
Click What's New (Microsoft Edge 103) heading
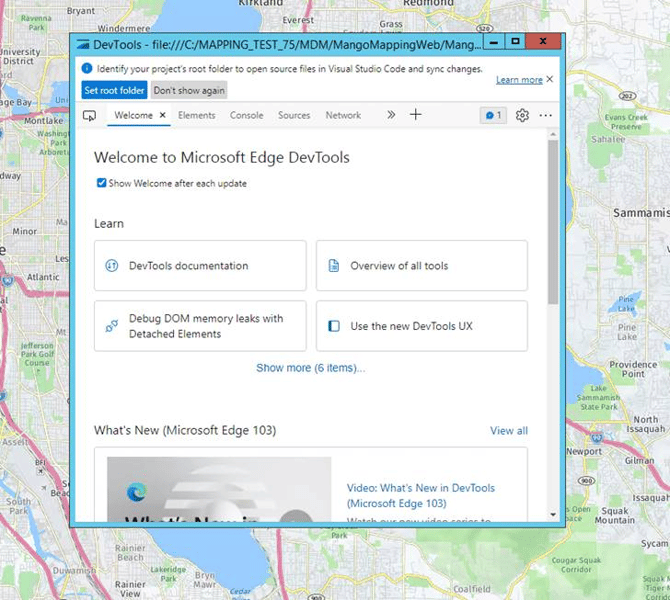coord(185,430)
